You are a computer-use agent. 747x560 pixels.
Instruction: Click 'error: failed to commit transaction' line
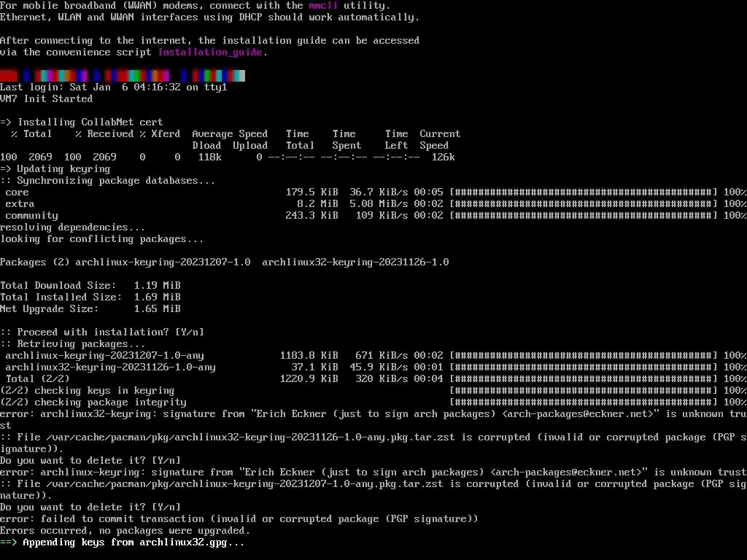(x=239, y=519)
